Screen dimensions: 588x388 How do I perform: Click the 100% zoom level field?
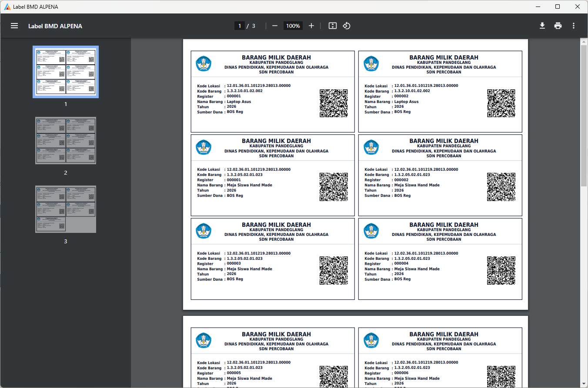pyautogui.click(x=293, y=26)
